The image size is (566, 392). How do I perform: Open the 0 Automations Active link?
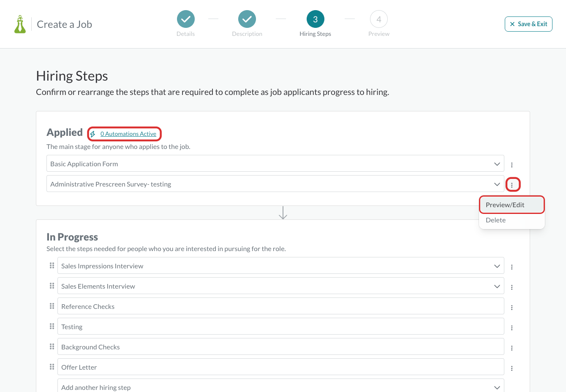128,134
